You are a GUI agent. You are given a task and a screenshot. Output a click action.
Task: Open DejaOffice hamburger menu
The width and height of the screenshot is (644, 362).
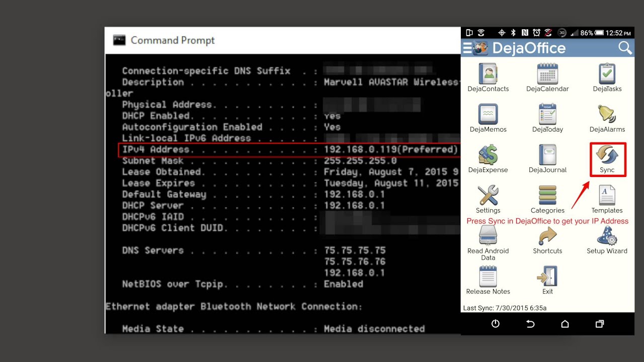pyautogui.click(x=467, y=48)
